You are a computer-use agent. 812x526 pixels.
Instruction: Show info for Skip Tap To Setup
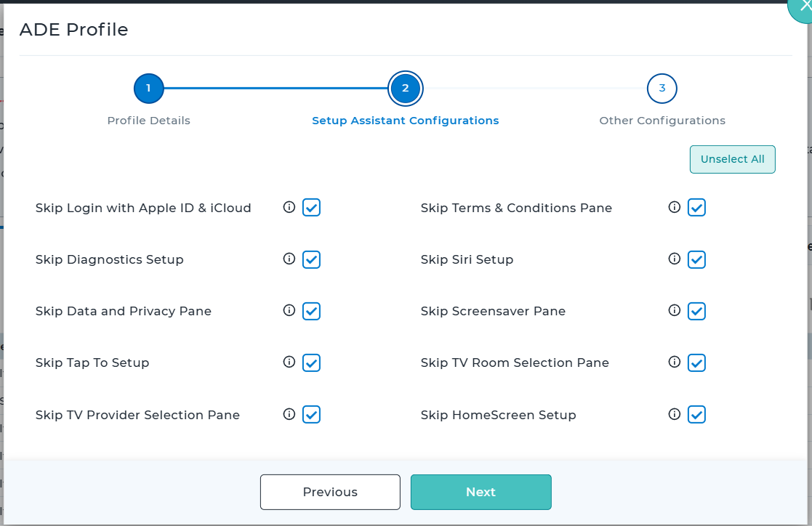289,363
